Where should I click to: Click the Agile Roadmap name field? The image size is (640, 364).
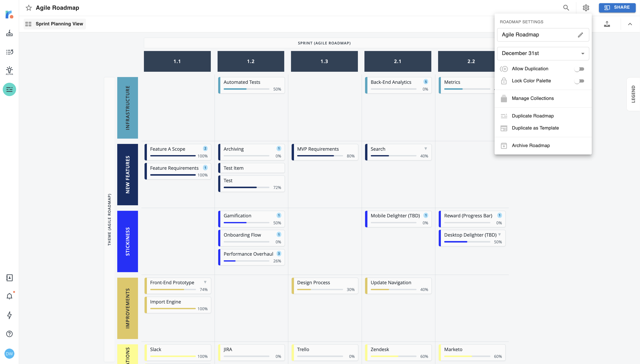coord(543,35)
